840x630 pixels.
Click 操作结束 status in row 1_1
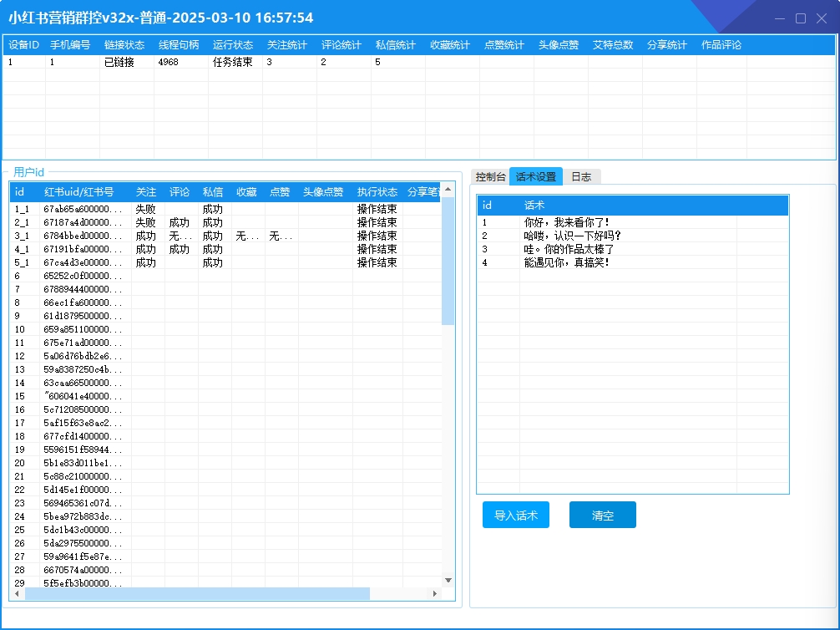click(377, 209)
